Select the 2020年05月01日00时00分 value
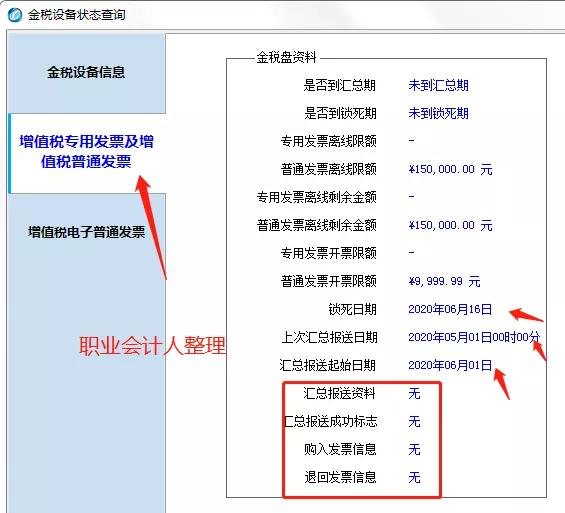The image size is (565, 513). coord(474,338)
